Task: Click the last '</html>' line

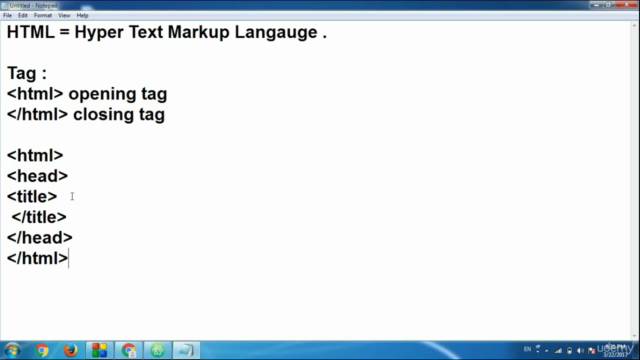Action: click(x=38, y=258)
